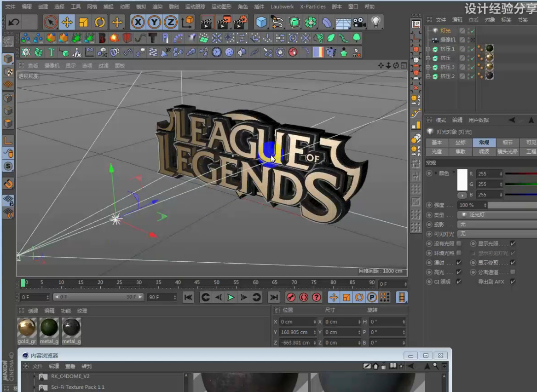The height and width of the screenshot is (392, 537).
Task: Select the 摄像机 object in the tree
Action: point(448,40)
